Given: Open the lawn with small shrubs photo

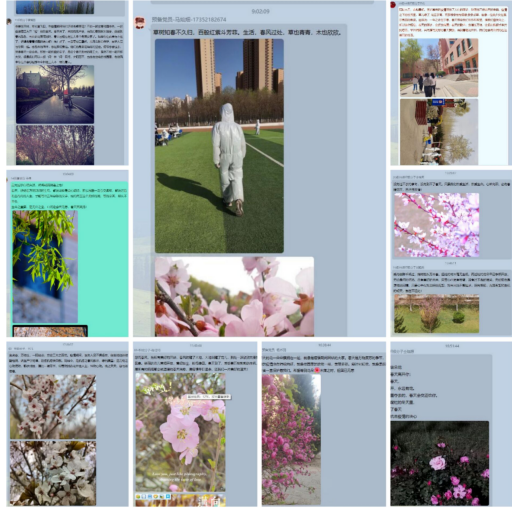Looking at the screenshot, I should click(437, 314).
